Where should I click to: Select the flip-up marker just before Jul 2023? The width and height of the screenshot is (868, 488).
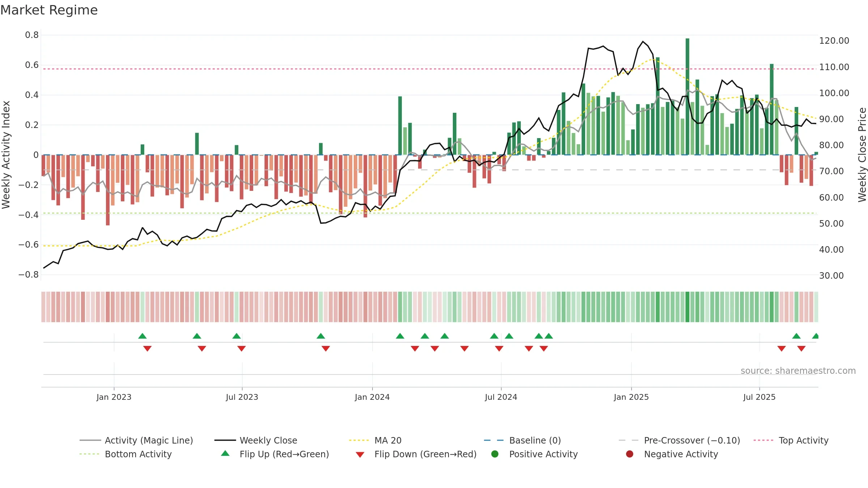tap(237, 336)
